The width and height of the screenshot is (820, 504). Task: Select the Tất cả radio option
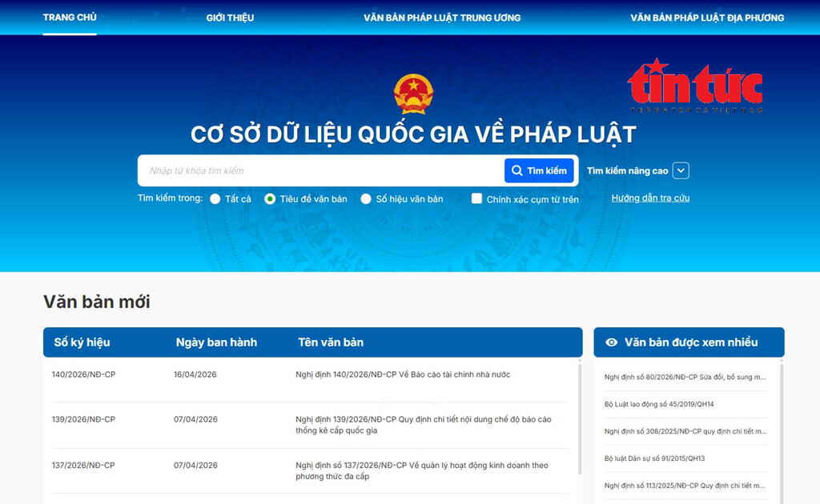(x=215, y=199)
